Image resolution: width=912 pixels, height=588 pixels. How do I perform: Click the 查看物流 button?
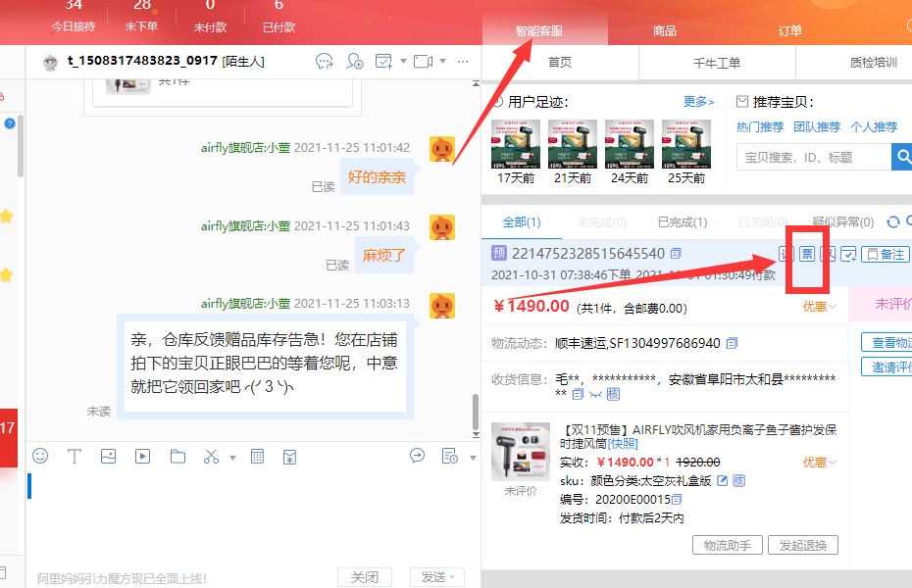[x=887, y=342]
